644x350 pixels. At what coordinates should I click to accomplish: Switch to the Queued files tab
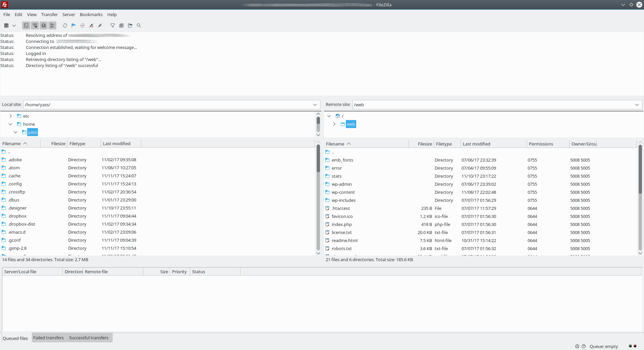click(15, 338)
